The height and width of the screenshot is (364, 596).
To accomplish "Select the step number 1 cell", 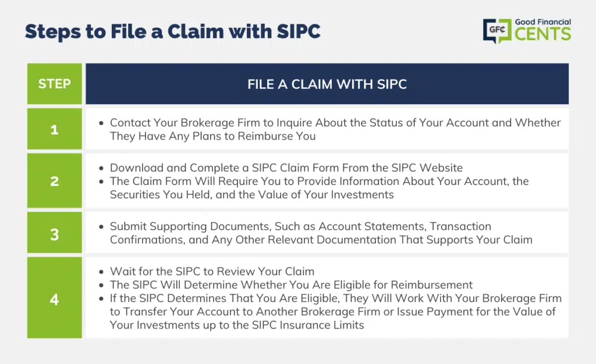I will [x=54, y=129].
